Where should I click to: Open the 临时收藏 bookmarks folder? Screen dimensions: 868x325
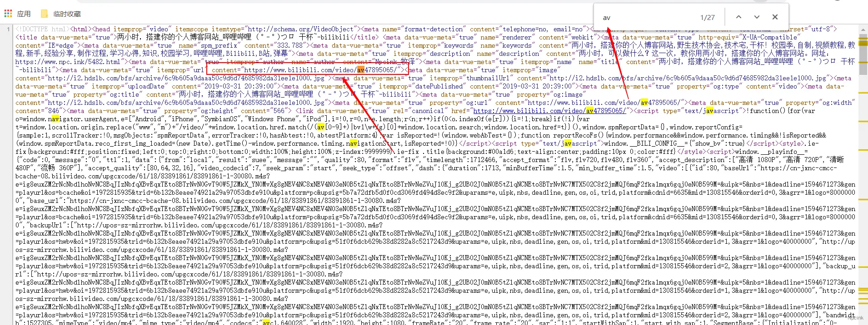(61, 14)
